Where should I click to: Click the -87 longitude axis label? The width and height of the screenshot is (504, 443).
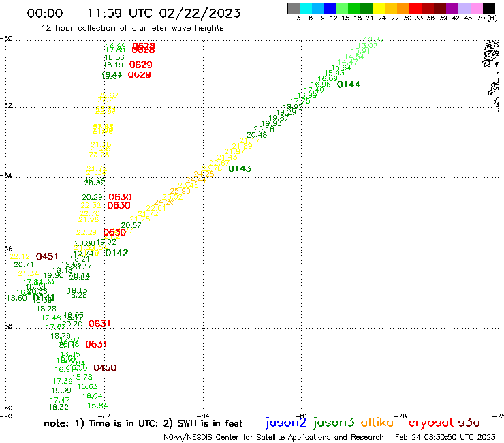[105, 416]
